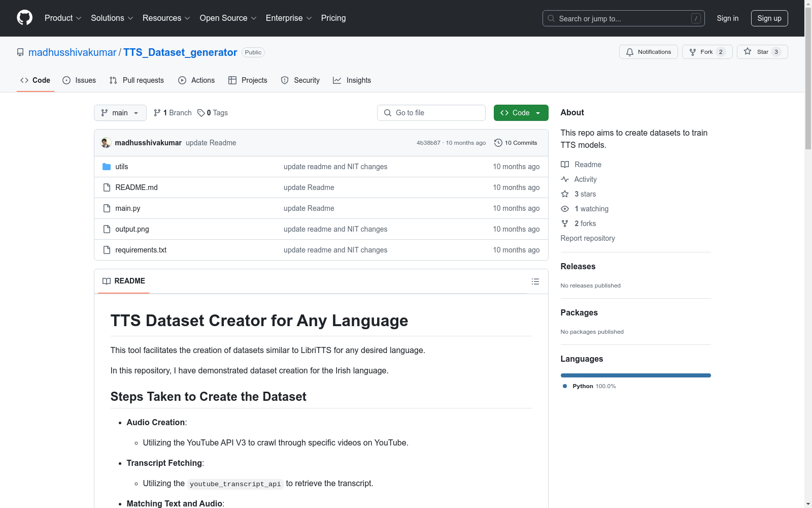Screen dimensions: 812x508
Task: Click the repository icon beside owner name
Action: [20, 52]
